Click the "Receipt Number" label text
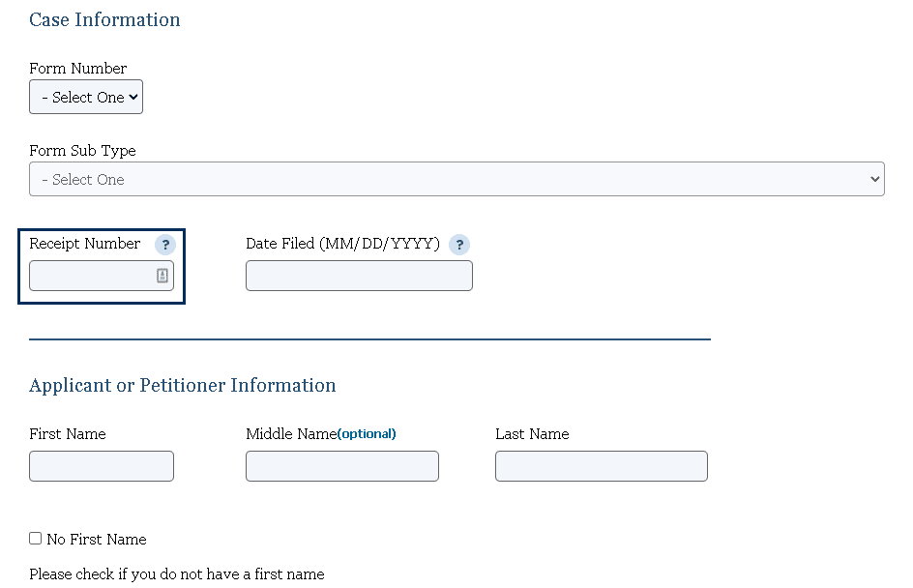The width and height of the screenshot is (913, 588). 85,244
